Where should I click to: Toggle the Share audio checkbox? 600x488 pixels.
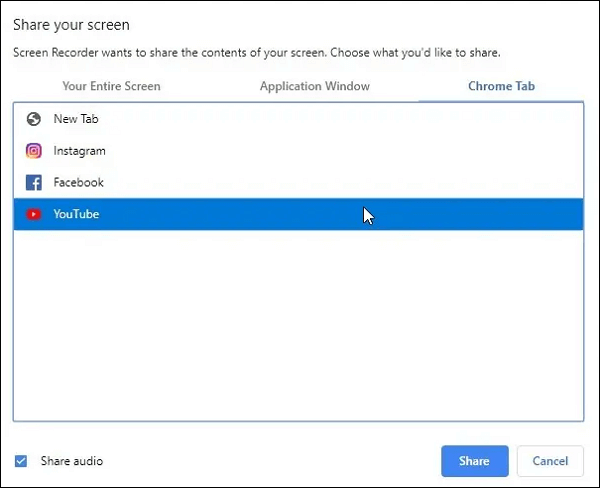pos(21,461)
